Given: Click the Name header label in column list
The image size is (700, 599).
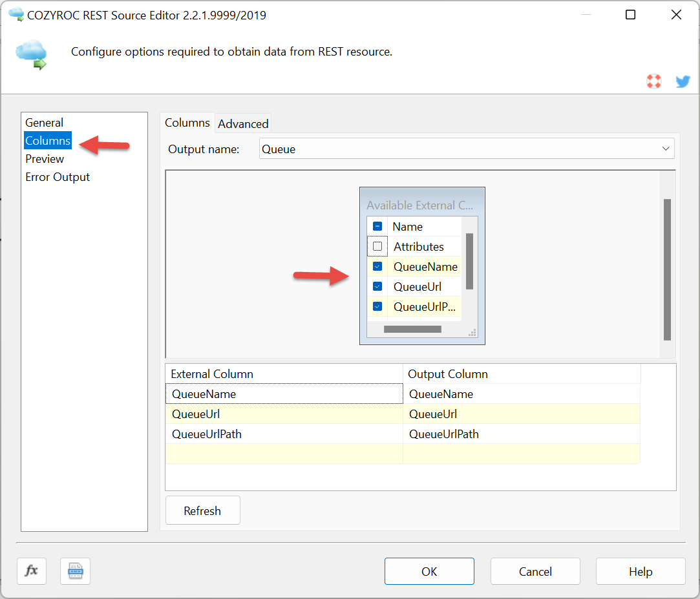Looking at the screenshot, I should click(408, 227).
